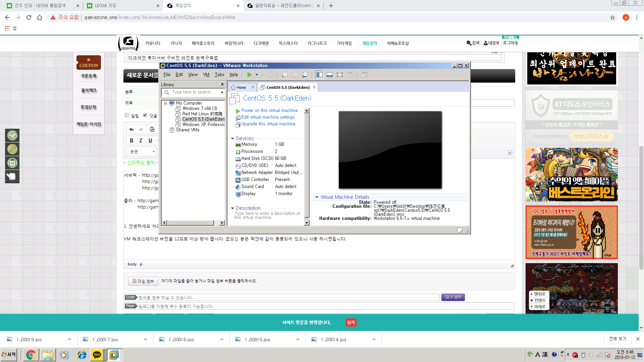The height and width of the screenshot is (362, 644).
Task: Select Windows 7 x64 (3) in Library
Action: tap(200, 109)
